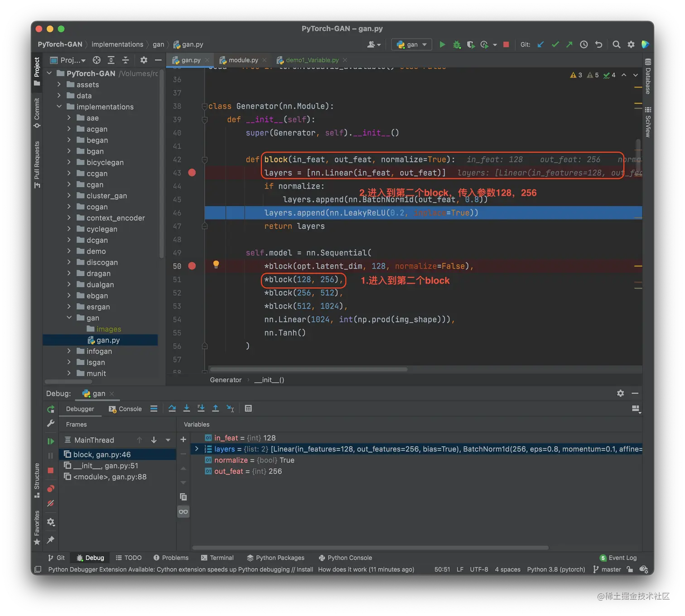Collapse the implementations folder
Image resolution: width=685 pixels, height=616 pixels.
click(x=59, y=106)
